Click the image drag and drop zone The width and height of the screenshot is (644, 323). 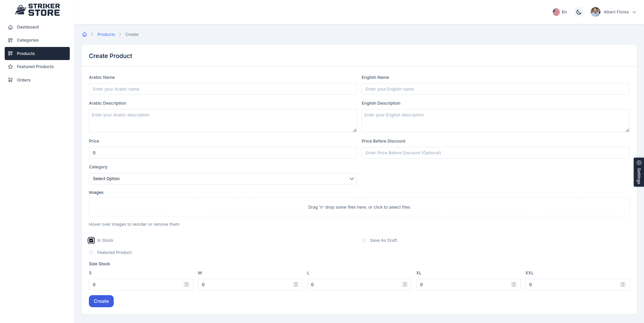point(359,207)
